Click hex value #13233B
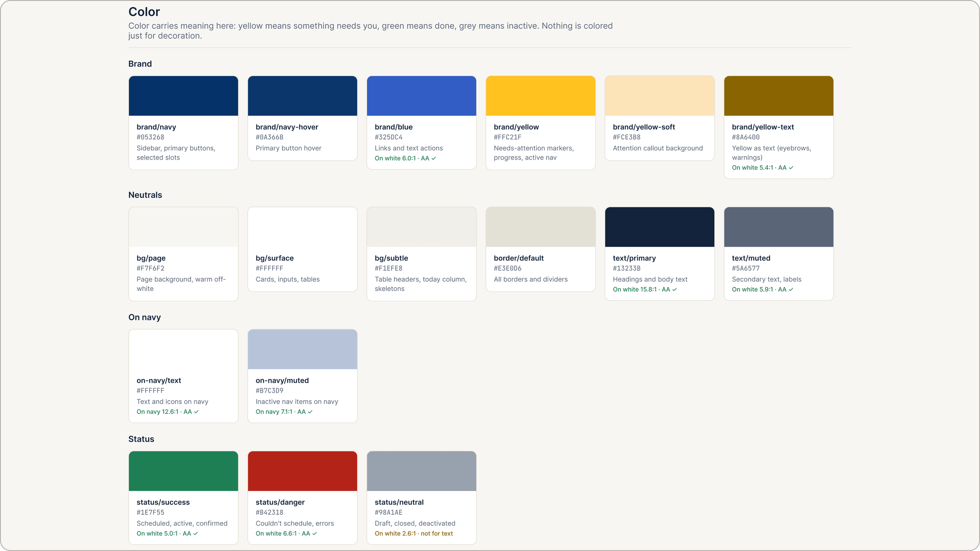The image size is (980, 551). pyautogui.click(x=626, y=269)
